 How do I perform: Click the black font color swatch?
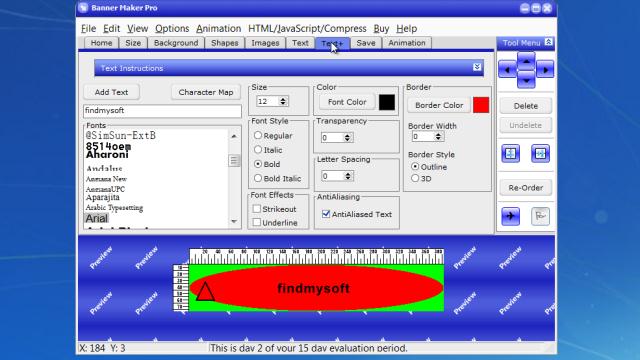(x=387, y=102)
